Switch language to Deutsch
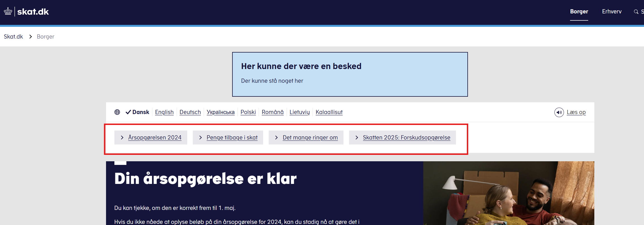644x225 pixels. [x=190, y=112]
